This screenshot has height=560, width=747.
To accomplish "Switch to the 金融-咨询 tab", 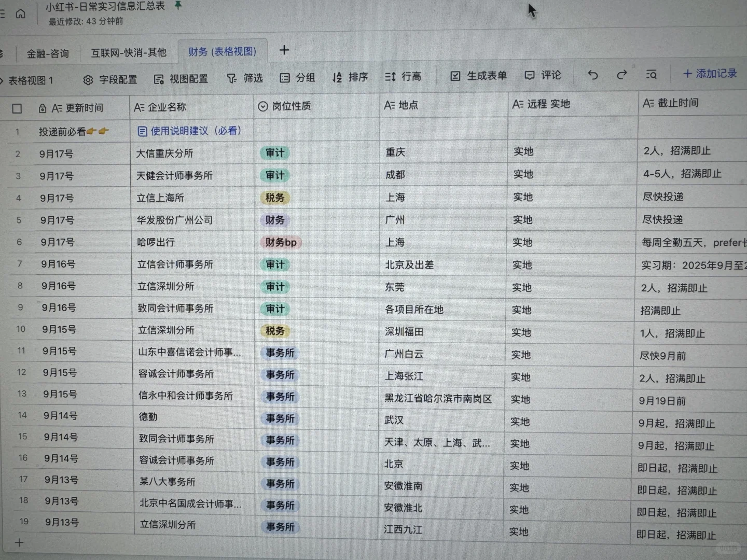I will pos(48,53).
